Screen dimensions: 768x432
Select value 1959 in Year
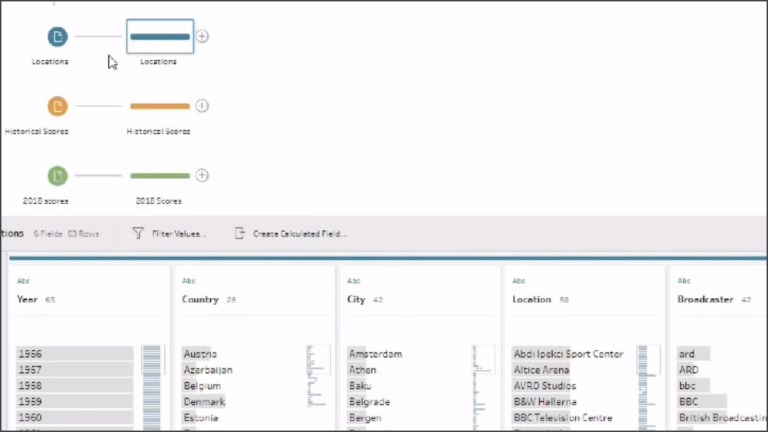(x=74, y=402)
